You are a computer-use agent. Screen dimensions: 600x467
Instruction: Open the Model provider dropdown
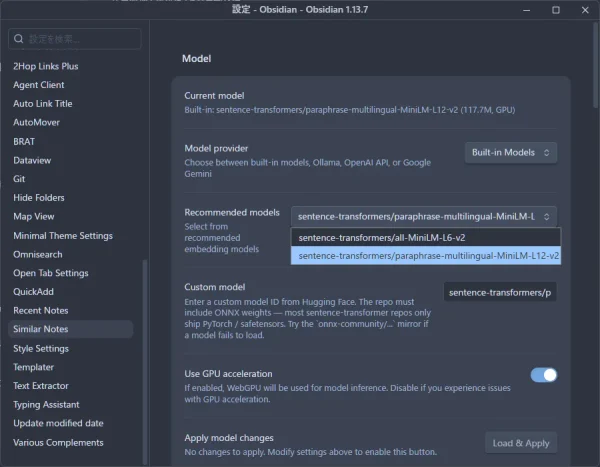pyautogui.click(x=511, y=153)
